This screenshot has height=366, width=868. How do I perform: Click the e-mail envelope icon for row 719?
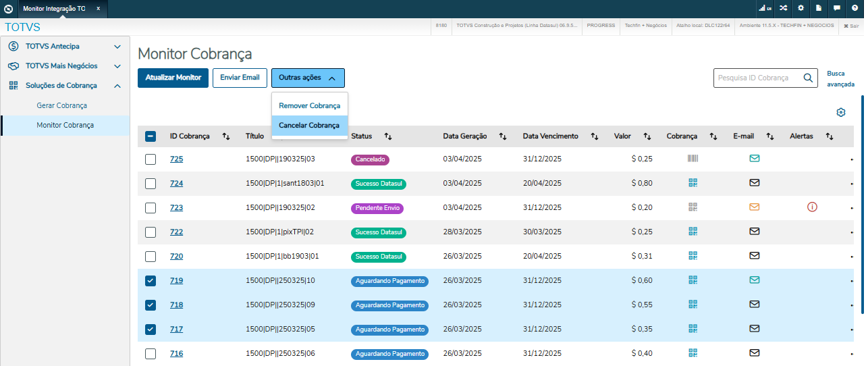(755, 280)
